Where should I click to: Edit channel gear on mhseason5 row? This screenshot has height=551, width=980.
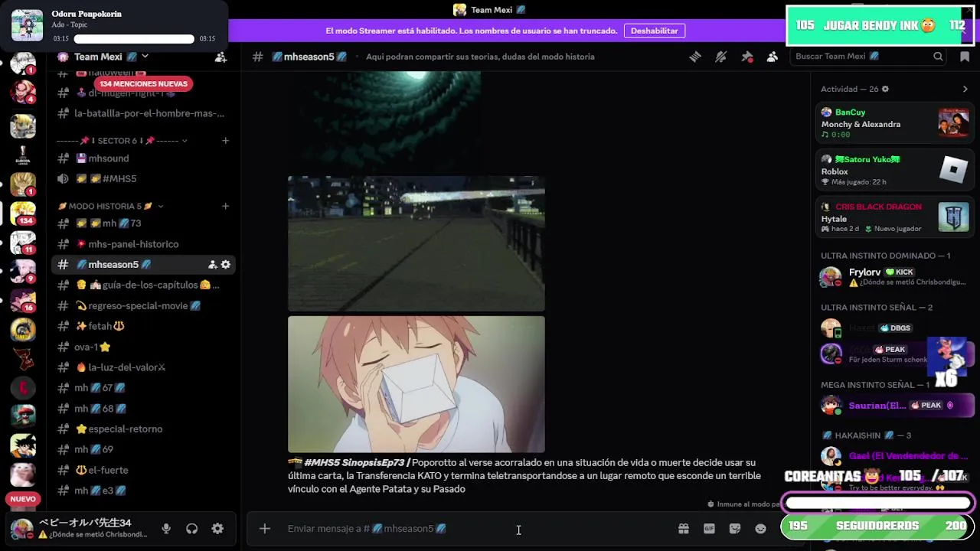click(x=225, y=265)
